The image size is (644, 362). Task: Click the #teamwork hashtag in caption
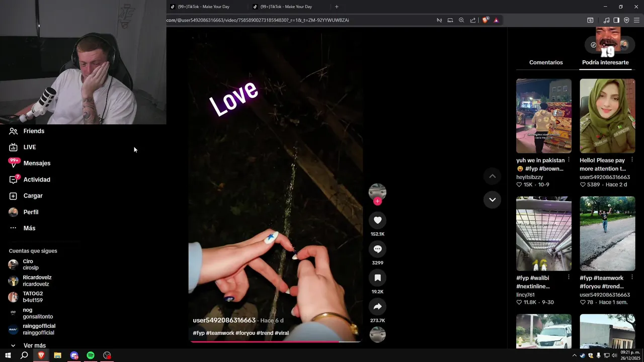click(x=220, y=333)
